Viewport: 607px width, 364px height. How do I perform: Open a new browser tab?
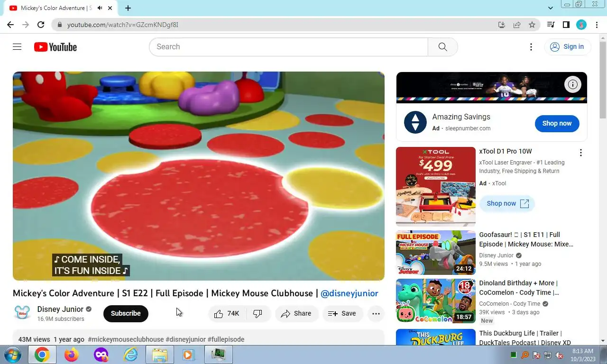(x=128, y=8)
